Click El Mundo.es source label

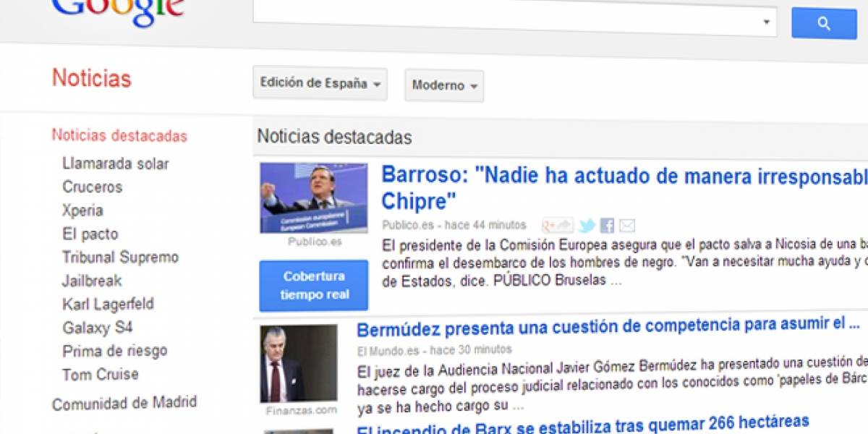[x=388, y=350]
